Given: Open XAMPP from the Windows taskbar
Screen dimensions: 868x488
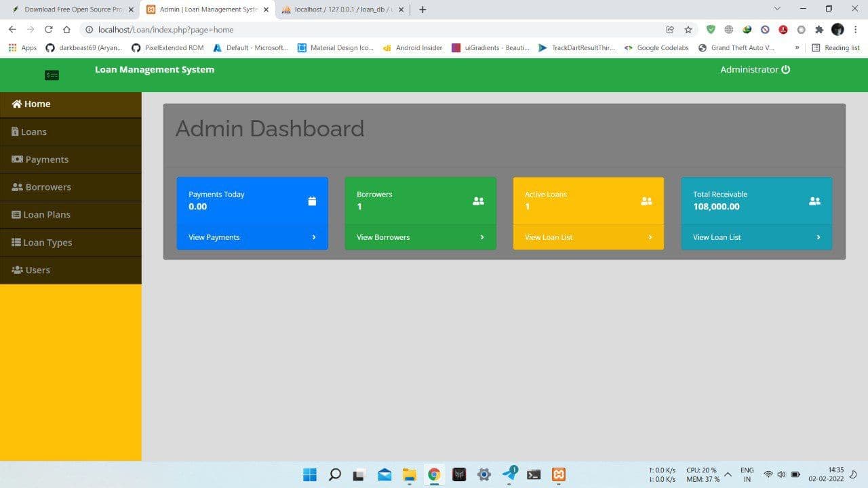Looking at the screenshot, I should point(559,474).
